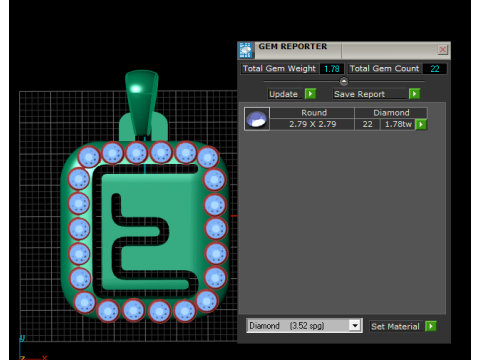The width and height of the screenshot is (480, 360).
Task: Click the 2.79 X 2.79 size cell
Action: coord(312,124)
